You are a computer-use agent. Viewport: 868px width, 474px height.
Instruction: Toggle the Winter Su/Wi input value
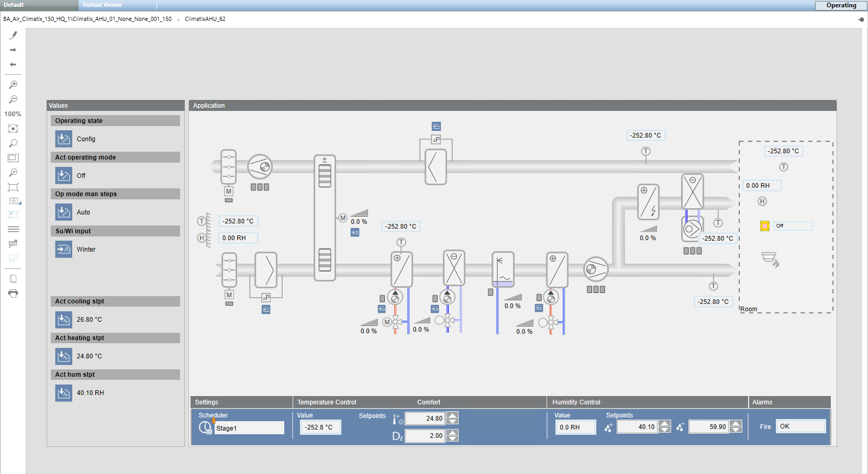[63, 249]
